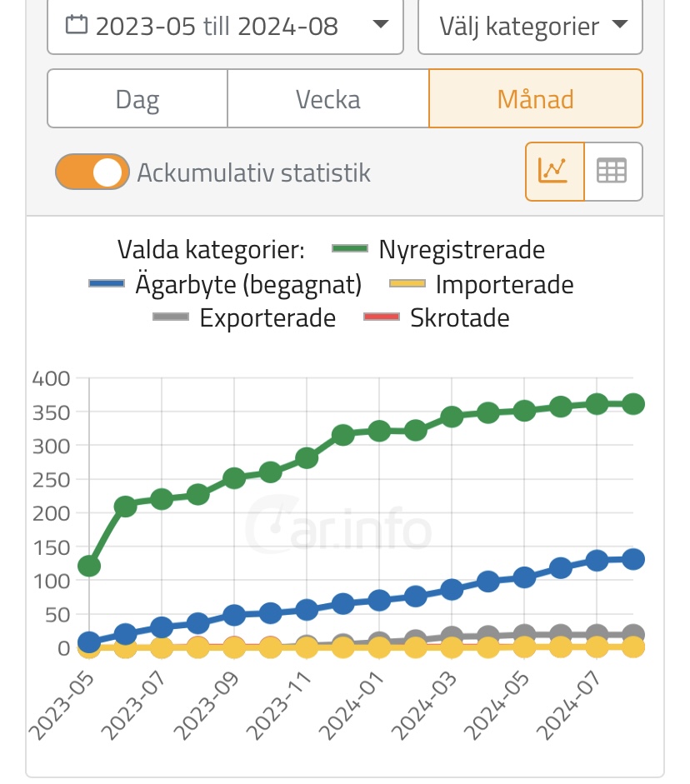690x784 pixels.
Task: Click the last gray Exporterade data point
Action: [633, 634]
